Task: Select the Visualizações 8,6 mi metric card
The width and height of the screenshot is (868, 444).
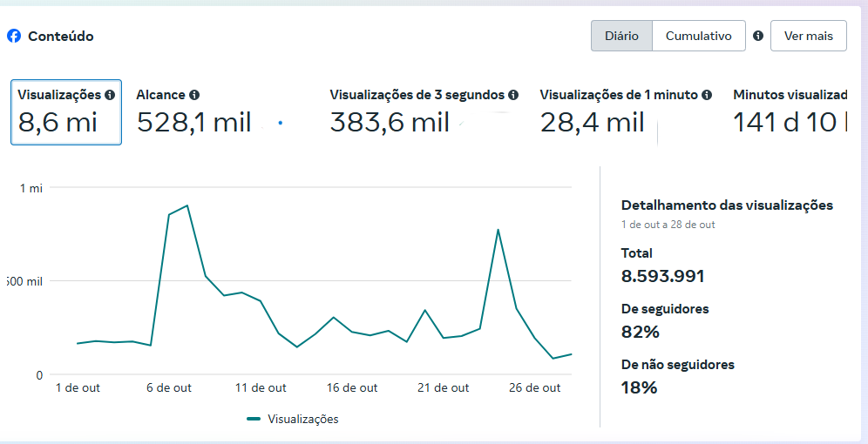Action: pos(66,112)
